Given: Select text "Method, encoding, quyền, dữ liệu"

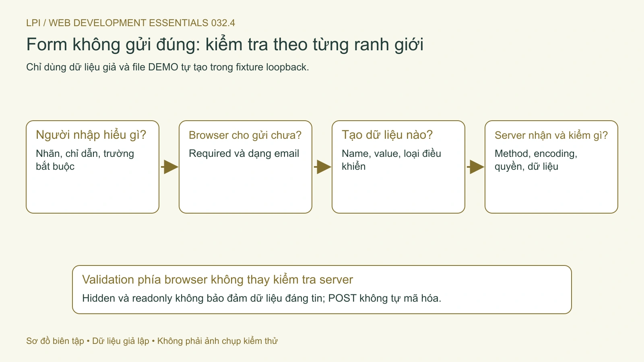Looking at the screenshot, I should pos(536,160).
